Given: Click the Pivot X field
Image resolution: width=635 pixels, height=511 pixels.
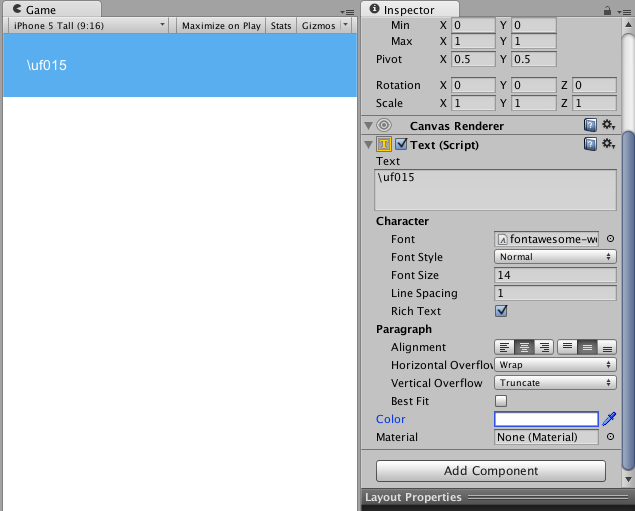Looking at the screenshot, I should [x=473, y=59].
